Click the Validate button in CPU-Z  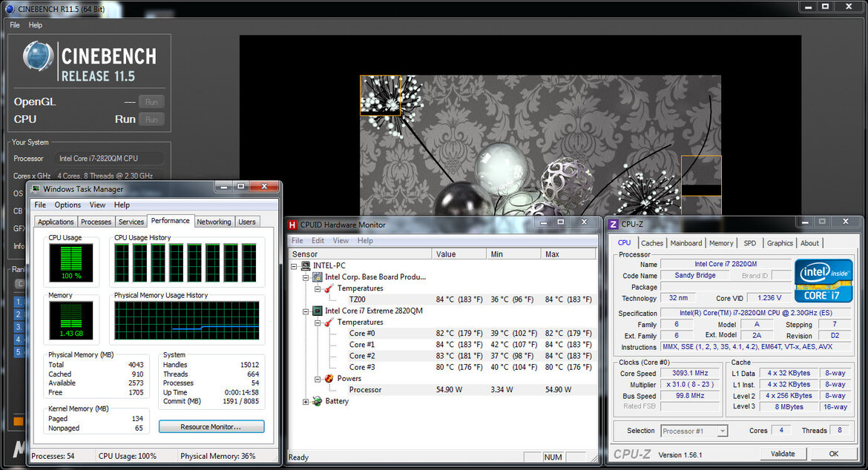(x=783, y=454)
